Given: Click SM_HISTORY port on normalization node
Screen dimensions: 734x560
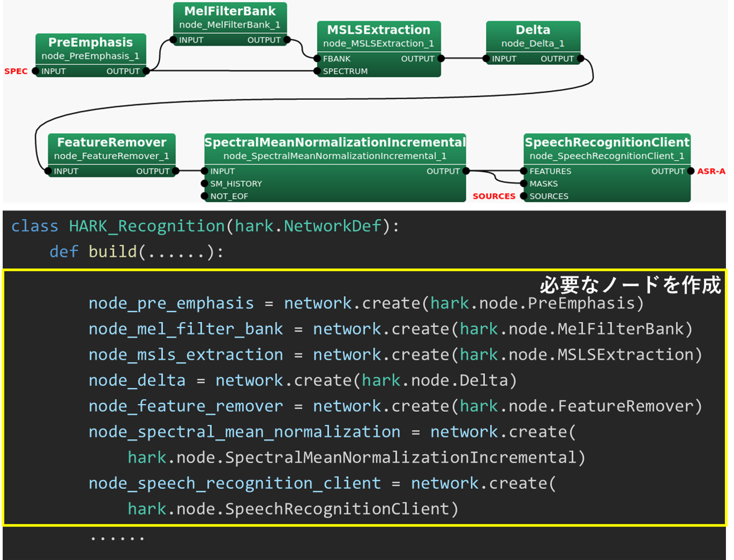Looking at the screenshot, I should coord(205,184).
